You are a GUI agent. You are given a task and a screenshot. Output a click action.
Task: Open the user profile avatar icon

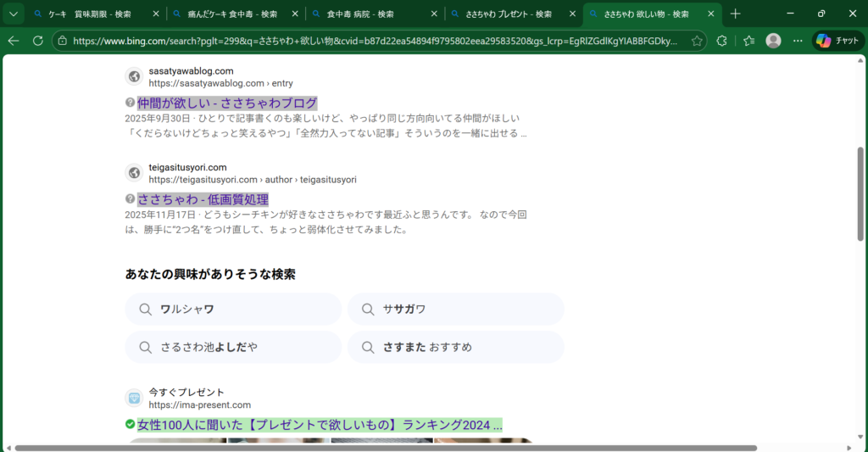click(x=773, y=41)
